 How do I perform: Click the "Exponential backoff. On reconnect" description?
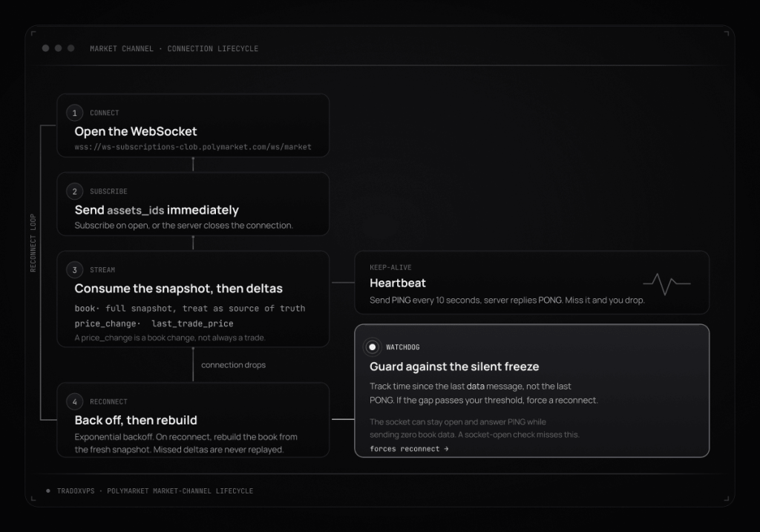pyautogui.click(x=186, y=444)
